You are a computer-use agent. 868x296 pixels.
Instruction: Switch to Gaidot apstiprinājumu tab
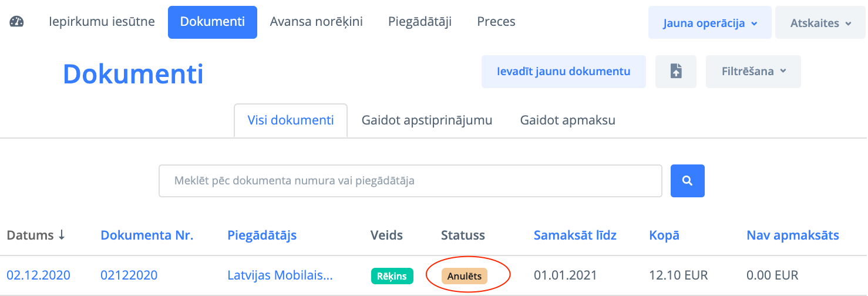point(426,120)
